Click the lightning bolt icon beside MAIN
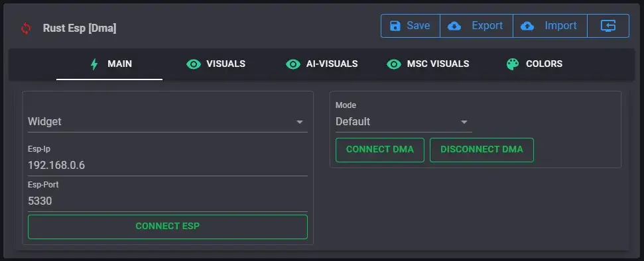The width and height of the screenshot is (644, 261). point(94,64)
